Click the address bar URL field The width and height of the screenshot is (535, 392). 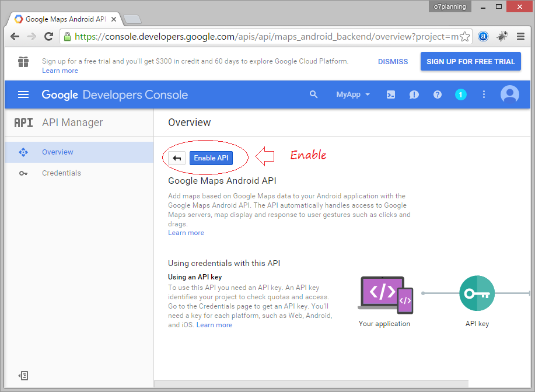pyautogui.click(x=266, y=37)
